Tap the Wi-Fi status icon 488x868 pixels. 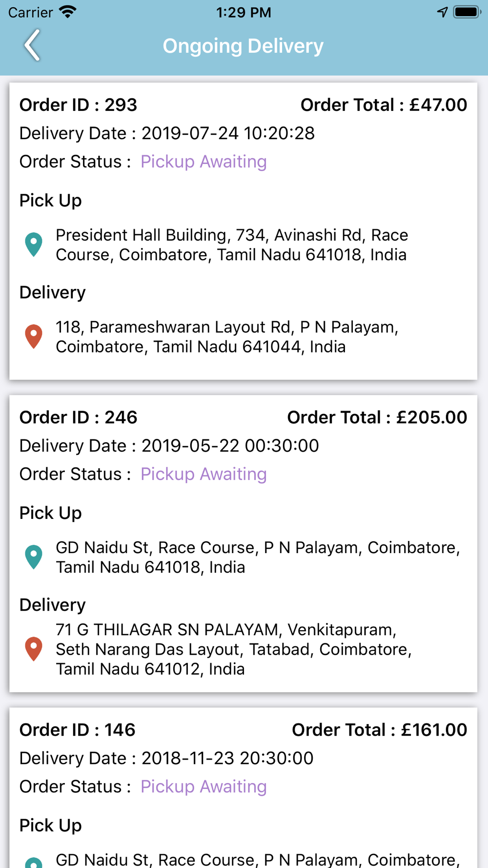coord(68,12)
